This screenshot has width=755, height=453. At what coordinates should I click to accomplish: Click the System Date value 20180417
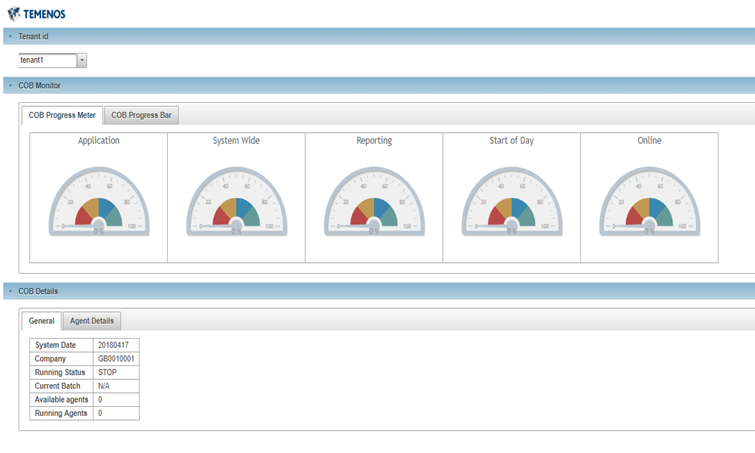pyautogui.click(x=115, y=345)
